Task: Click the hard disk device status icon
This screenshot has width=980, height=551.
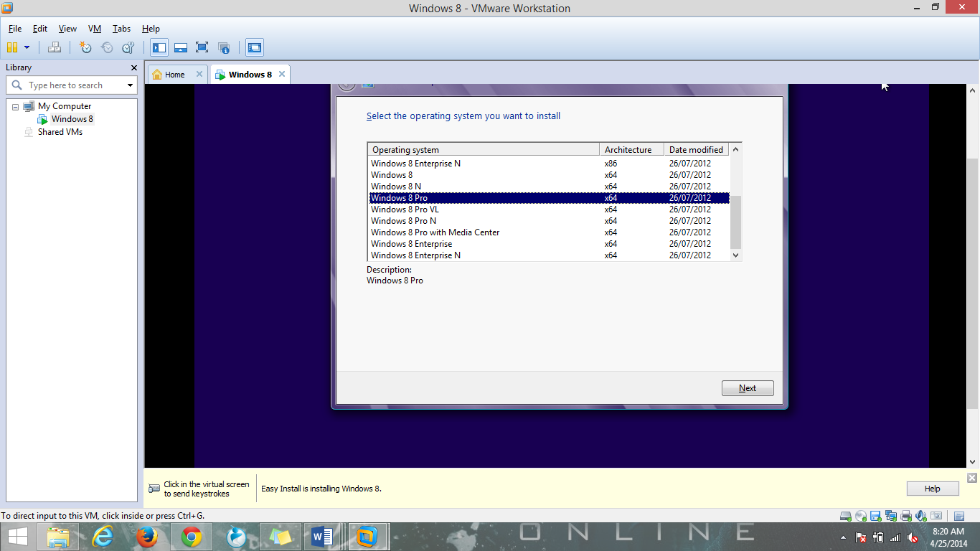Action: point(846,516)
